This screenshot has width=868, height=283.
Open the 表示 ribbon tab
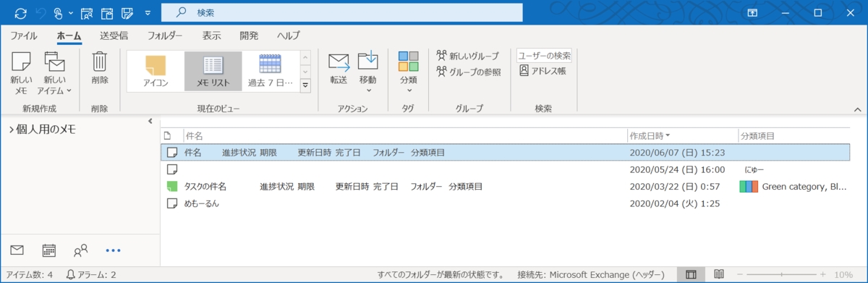pyautogui.click(x=212, y=35)
